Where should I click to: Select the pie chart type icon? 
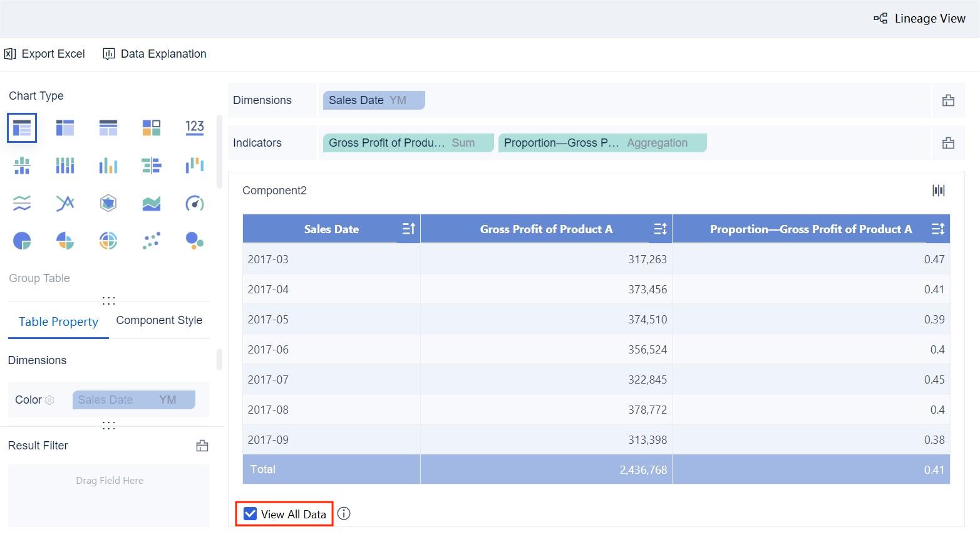pyautogui.click(x=22, y=241)
